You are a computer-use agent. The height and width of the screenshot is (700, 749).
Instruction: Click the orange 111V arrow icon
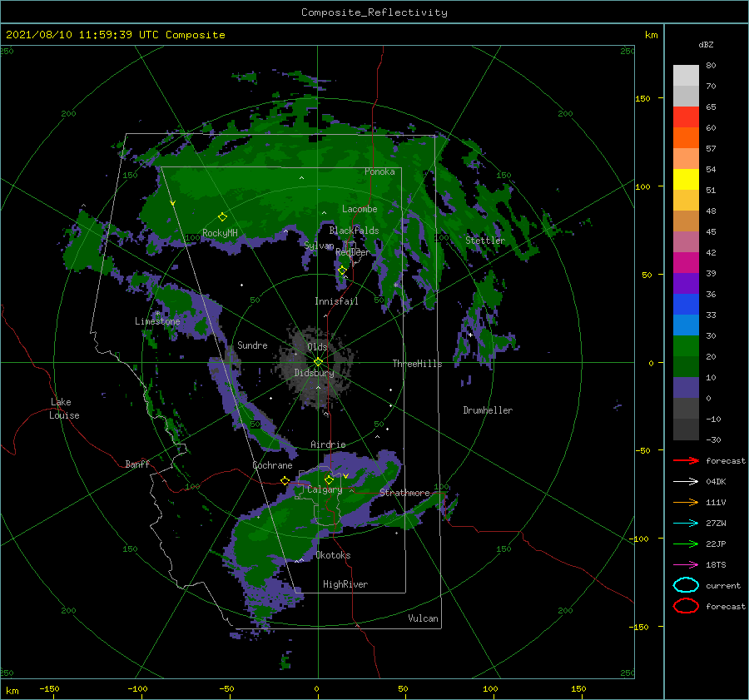686,502
